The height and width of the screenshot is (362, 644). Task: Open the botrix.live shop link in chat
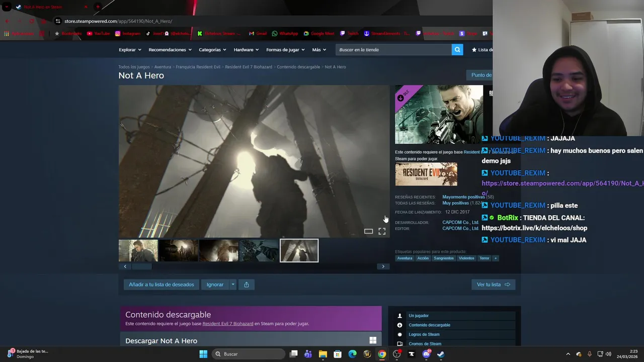tap(534, 228)
